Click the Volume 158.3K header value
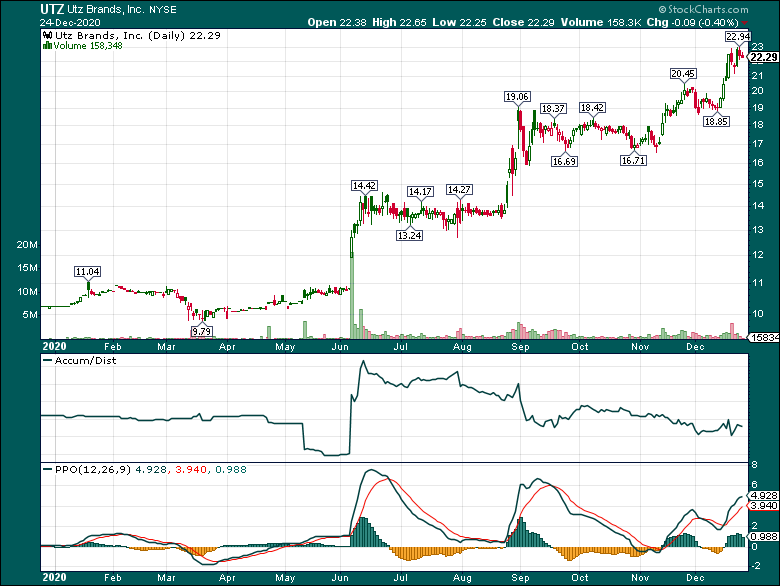This screenshot has height=586, width=780. (601, 22)
